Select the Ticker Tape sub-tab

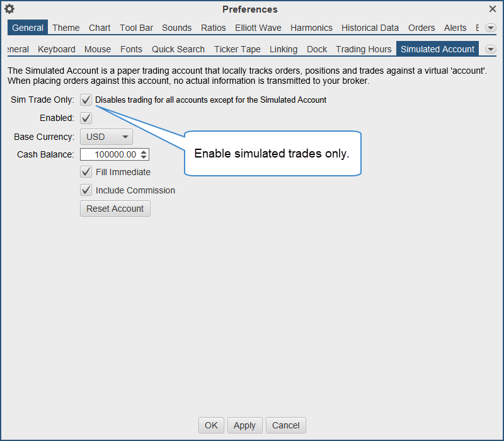pos(237,49)
